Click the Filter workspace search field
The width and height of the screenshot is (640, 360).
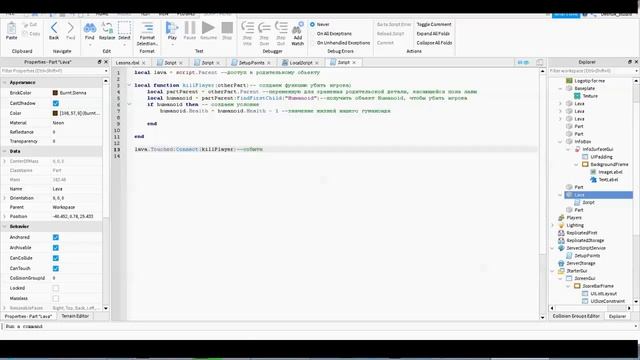(x=593, y=71)
